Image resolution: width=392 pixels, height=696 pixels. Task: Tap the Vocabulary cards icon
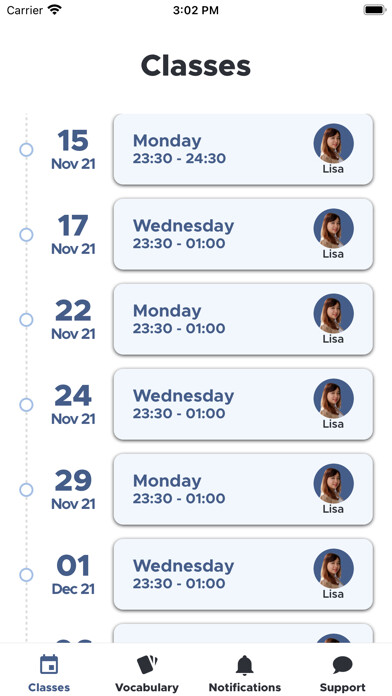coord(147,664)
